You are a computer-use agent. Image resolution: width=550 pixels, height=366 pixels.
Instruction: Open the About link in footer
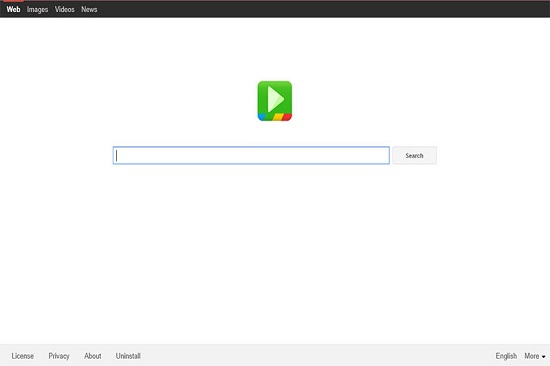93,356
